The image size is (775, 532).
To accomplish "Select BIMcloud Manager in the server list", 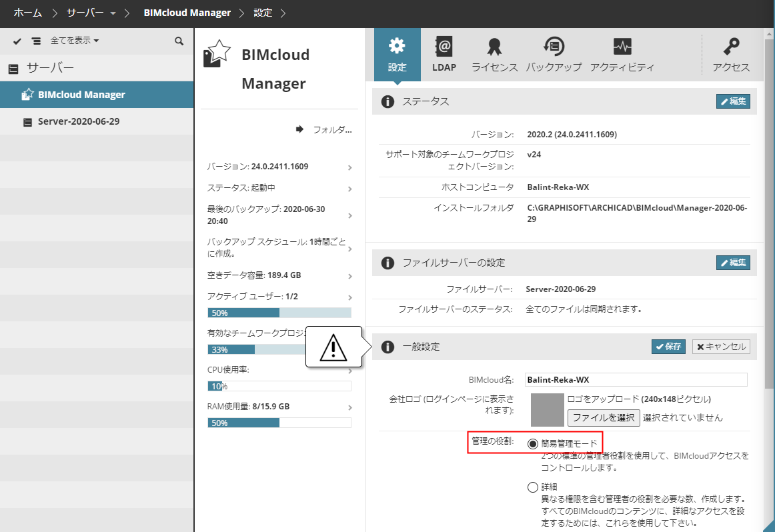I will pos(97,95).
